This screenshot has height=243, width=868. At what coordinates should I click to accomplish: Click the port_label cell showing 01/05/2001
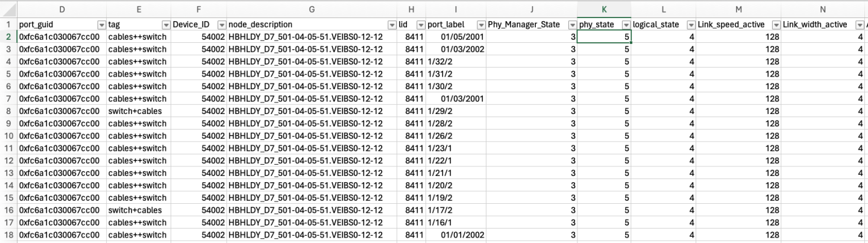455,37
